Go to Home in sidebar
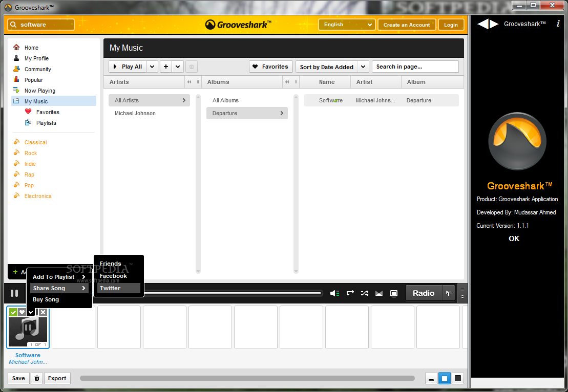This screenshot has width=568, height=392. pos(31,48)
